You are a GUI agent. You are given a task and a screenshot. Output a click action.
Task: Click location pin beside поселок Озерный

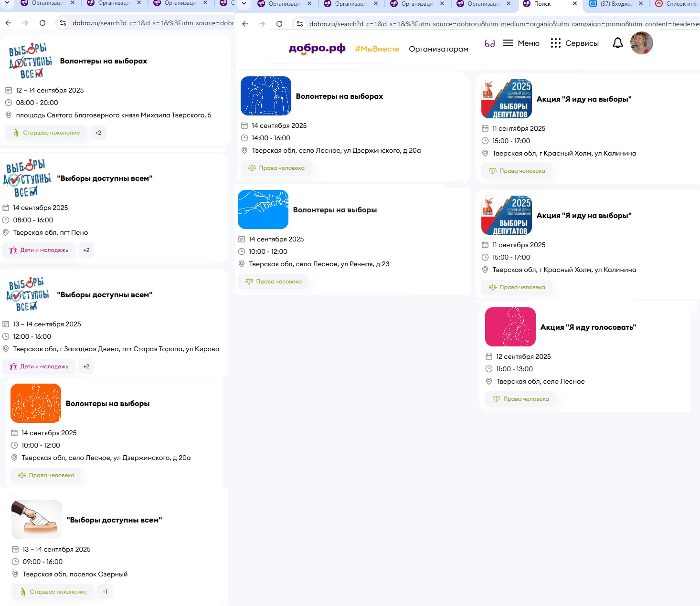pos(15,574)
